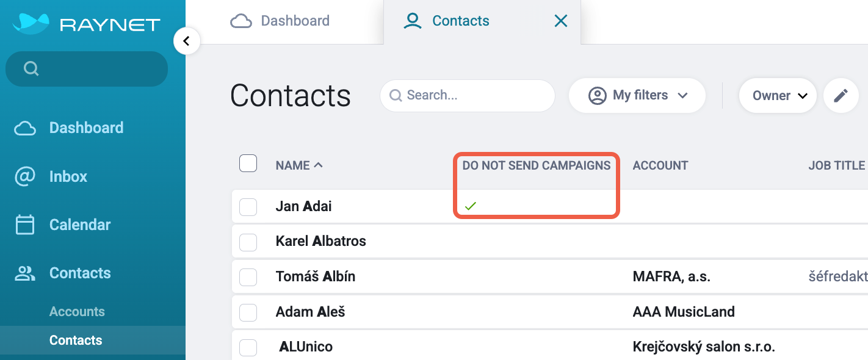Click the pencil edit icon beside Owner

pos(841,96)
